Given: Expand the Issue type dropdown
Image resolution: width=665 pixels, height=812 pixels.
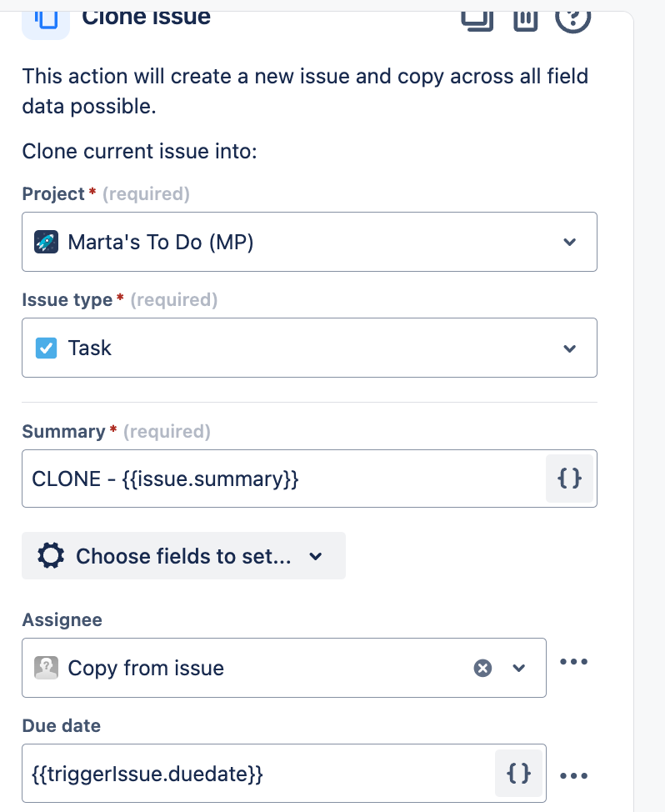Looking at the screenshot, I should 569,348.
